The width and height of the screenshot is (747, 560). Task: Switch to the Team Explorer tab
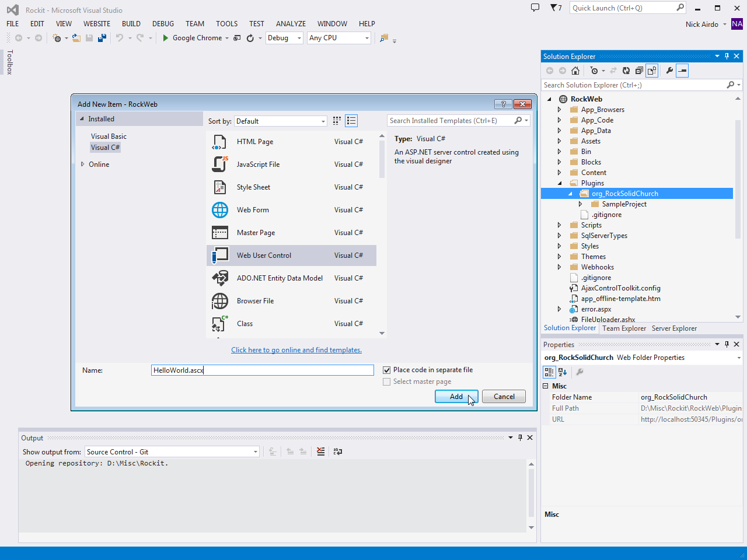coord(624,328)
